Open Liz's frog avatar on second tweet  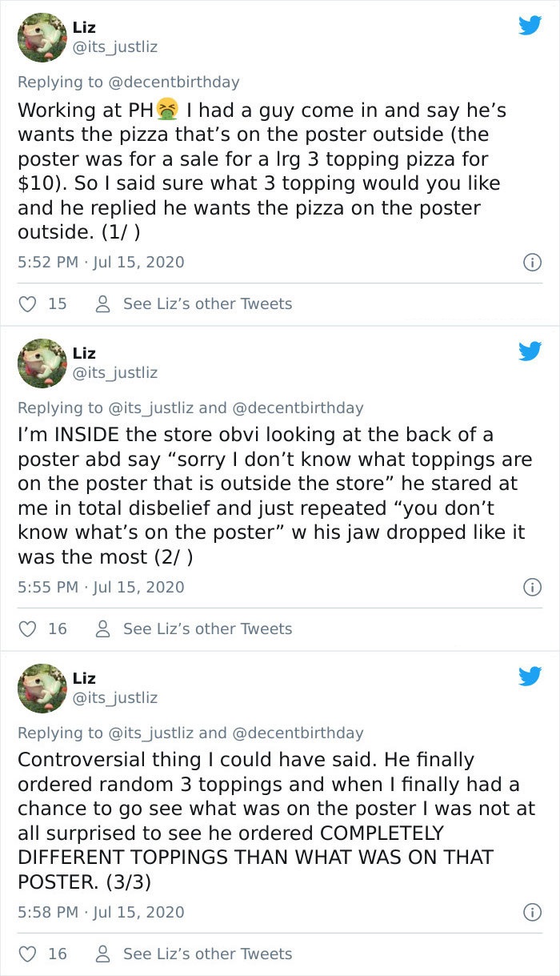(42, 362)
